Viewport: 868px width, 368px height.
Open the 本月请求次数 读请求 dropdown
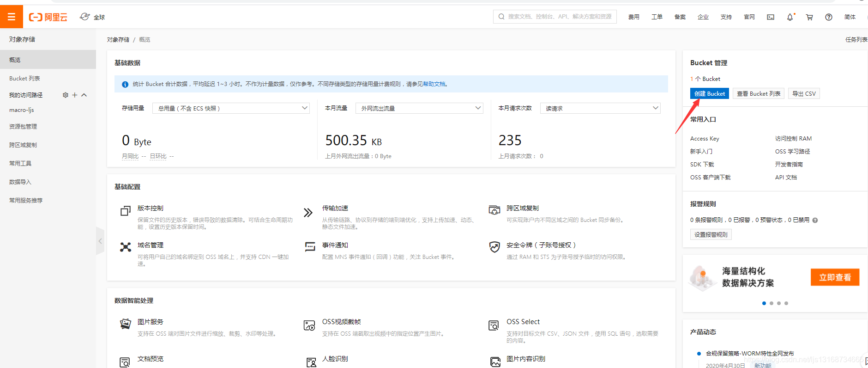[600, 108]
